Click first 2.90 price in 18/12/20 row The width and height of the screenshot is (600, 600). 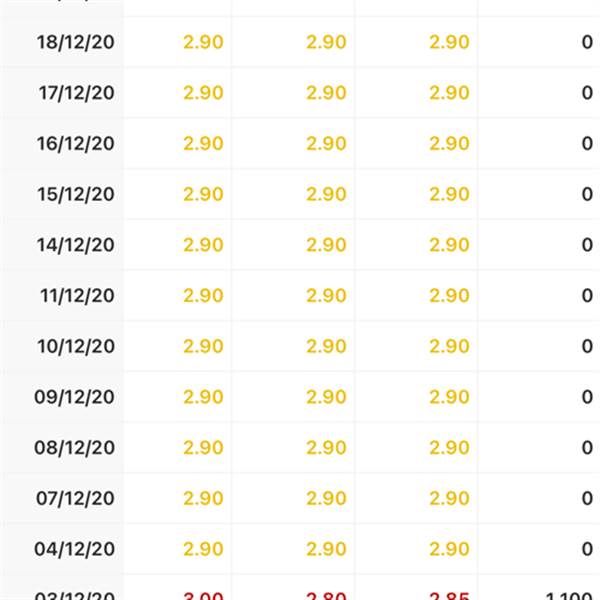(x=203, y=42)
